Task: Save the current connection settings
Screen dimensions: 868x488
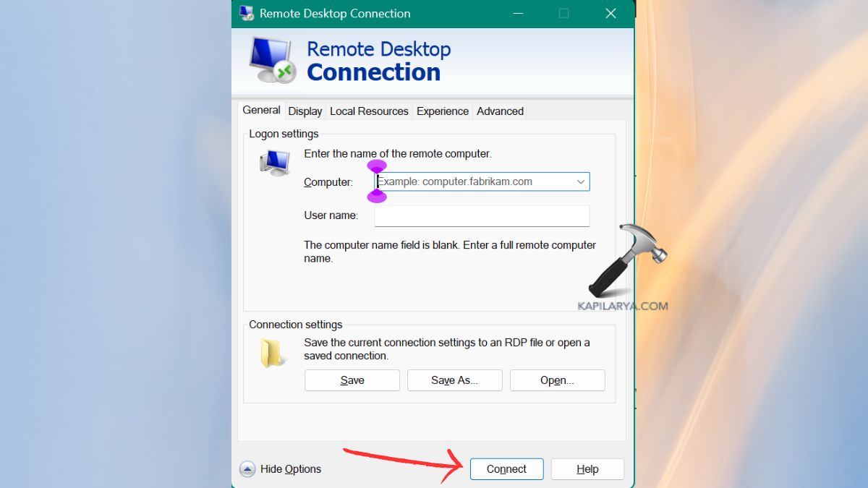Action: (352, 380)
